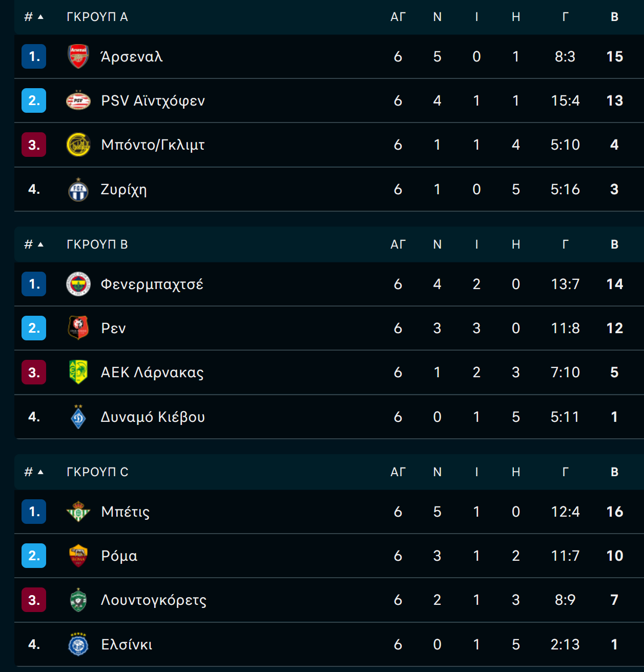Screen dimensions: 644x672
Task: Click the ΑΕΚ Λάρνακας yellow-green shield
Action: (x=78, y=372)
